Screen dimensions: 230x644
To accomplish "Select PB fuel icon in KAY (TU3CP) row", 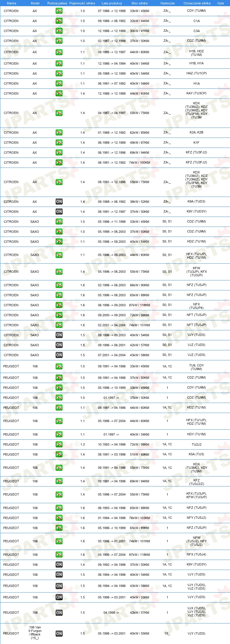I will pyautogui.click(x=59, y=93).
